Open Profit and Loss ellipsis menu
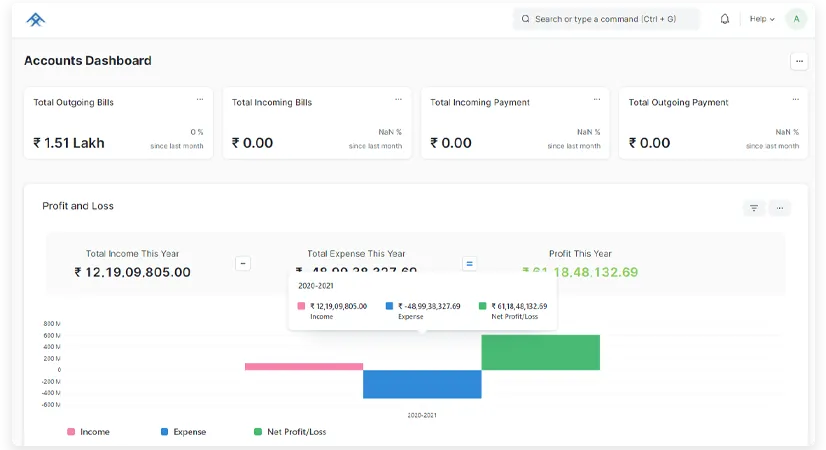The width and height of the screenshot is (826, 450). pyautogui.click(x=780, y=208)
